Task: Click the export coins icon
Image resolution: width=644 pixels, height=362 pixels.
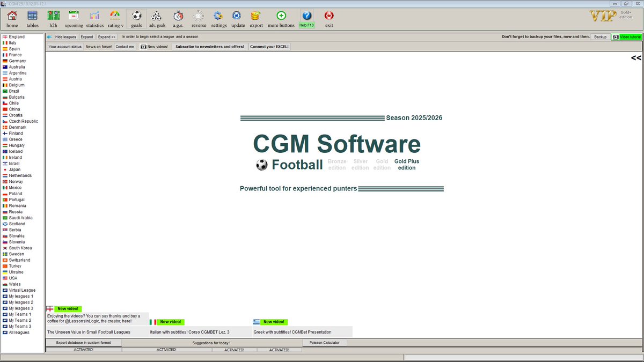Action: click(256, 19)
